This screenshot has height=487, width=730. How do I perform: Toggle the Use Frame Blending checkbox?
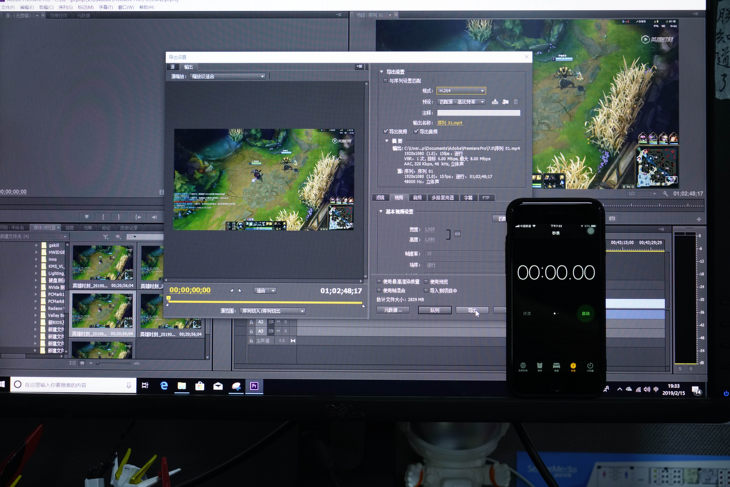coord(379,291)
